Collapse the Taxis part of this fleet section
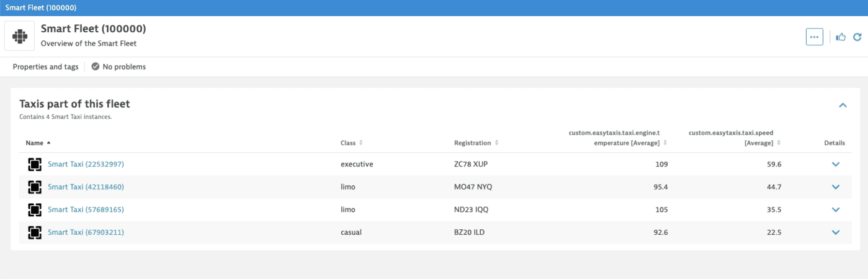Image resolution: width=868 pixels, height=279 pixels. pos(843,105)
